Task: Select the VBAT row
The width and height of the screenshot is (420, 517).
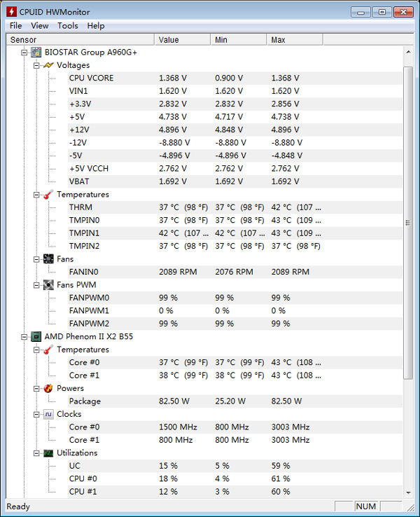Action: [235, 181]
